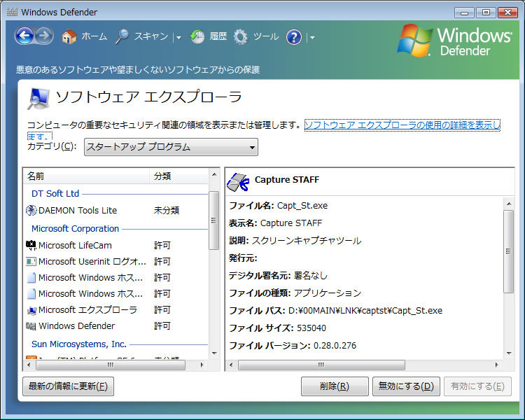Click the details pane horizontal scrollbar thumb
The width and height of the screenshot is (525, 420).
coord(321,365)
